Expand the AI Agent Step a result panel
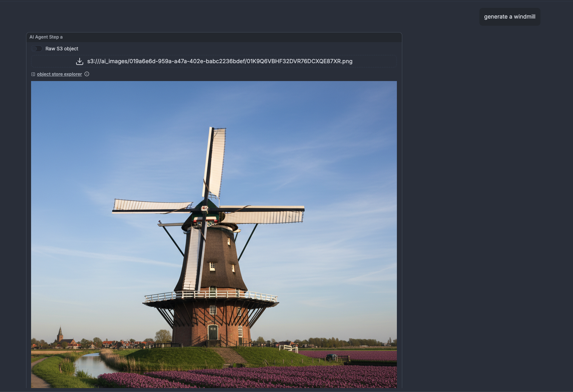Viewport: 573px width, 392px height. 46,37
